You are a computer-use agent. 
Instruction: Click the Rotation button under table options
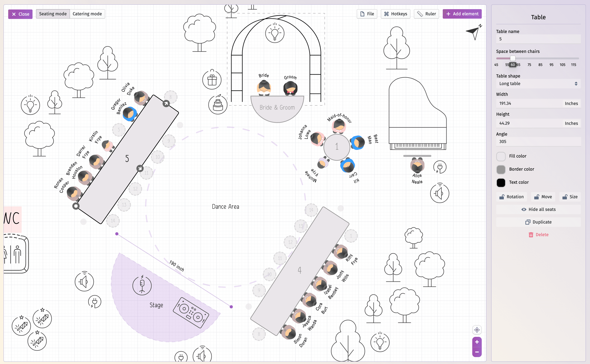point(512,197)
